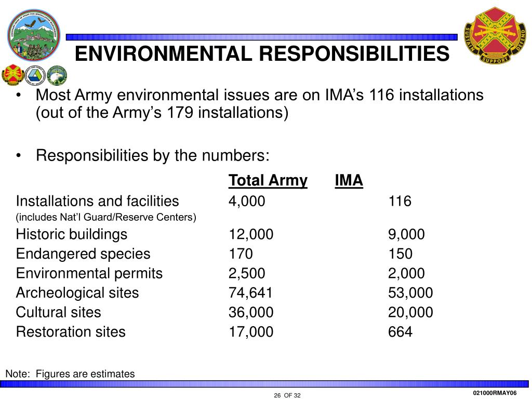Click the 'Installations and facilities' row label
Screen dimensions: 532x399
(97, 201)
